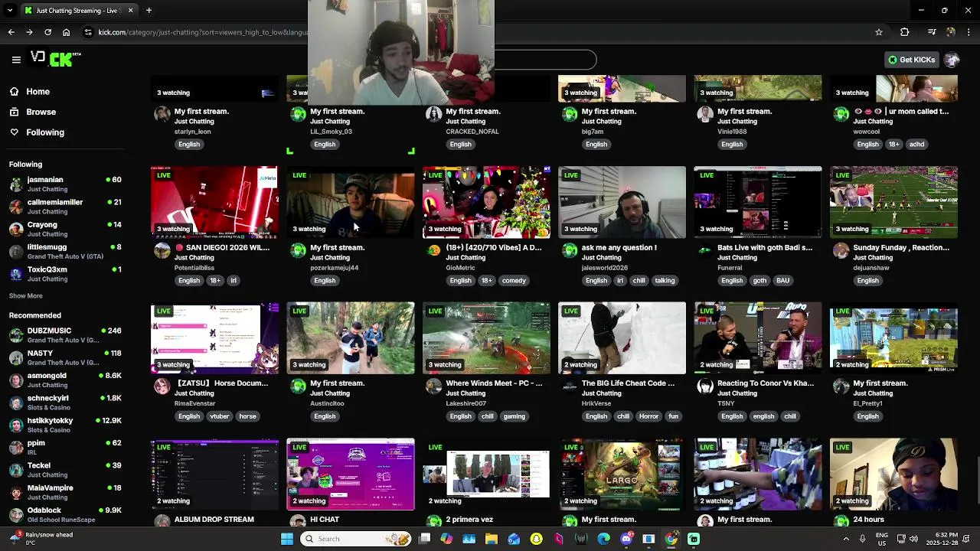Open Discord from the taskbar
Image resolution: width=980 pixels, height=551 pixels.
(x=626, y=539)
